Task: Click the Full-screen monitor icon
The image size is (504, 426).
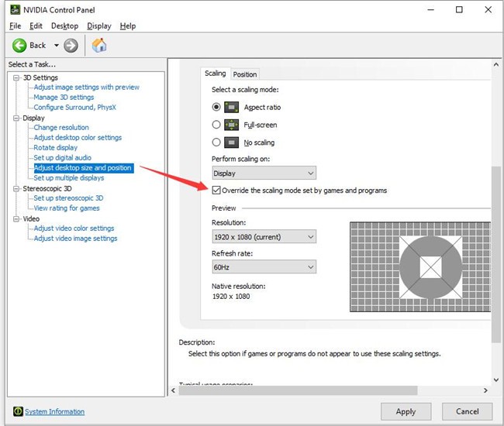Action: pos(232,125)
